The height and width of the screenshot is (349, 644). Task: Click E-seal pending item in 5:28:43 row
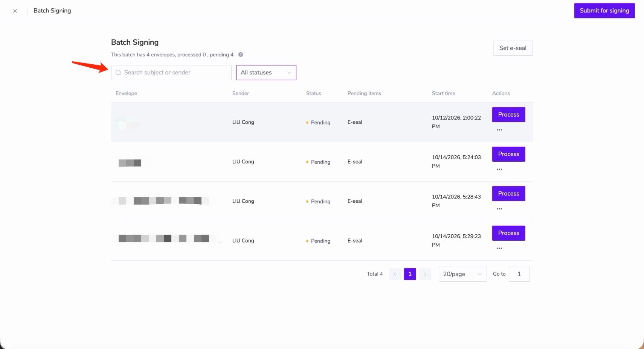pos(355,201)
